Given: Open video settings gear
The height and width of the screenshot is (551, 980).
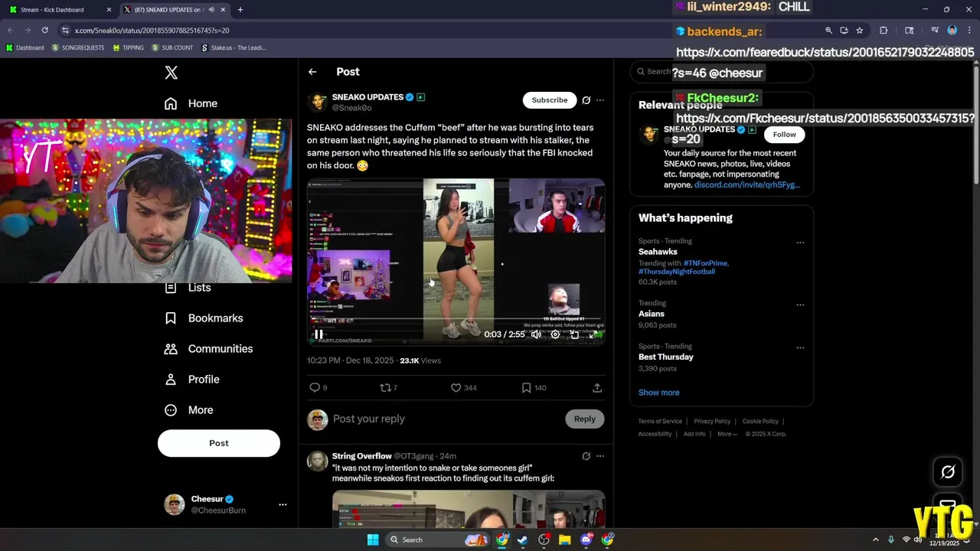Looking at the screenshot, I should tap(555, 334).
